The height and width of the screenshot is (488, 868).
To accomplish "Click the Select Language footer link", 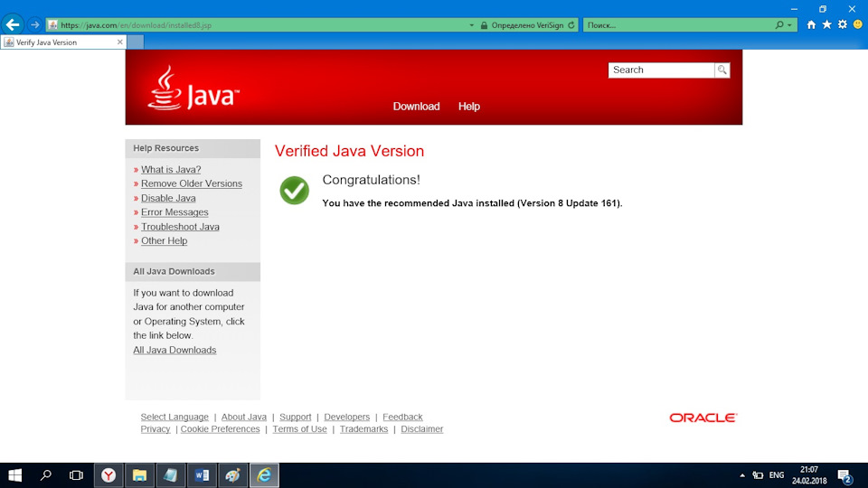I will (x=175, y=418).
